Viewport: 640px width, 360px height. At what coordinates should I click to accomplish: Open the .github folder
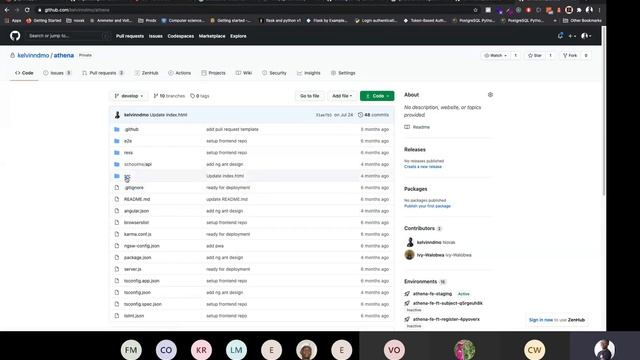click(x=131, y=129)
